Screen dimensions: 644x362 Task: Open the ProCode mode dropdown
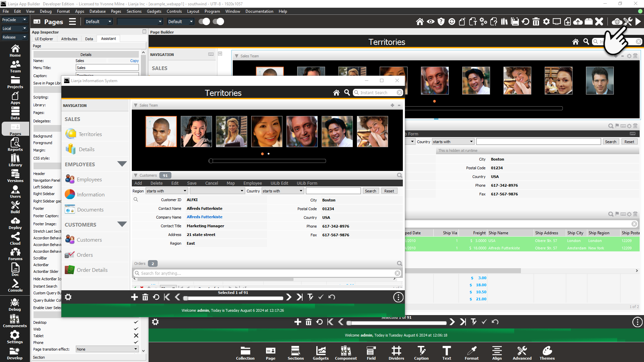[x=14, y=20]
